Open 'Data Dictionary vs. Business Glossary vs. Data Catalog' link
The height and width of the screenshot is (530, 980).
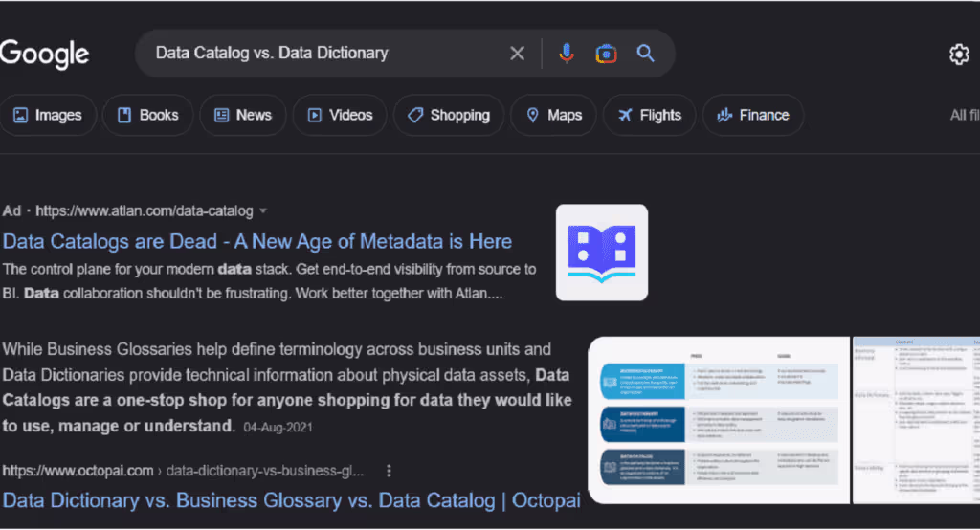click(291, 500)
